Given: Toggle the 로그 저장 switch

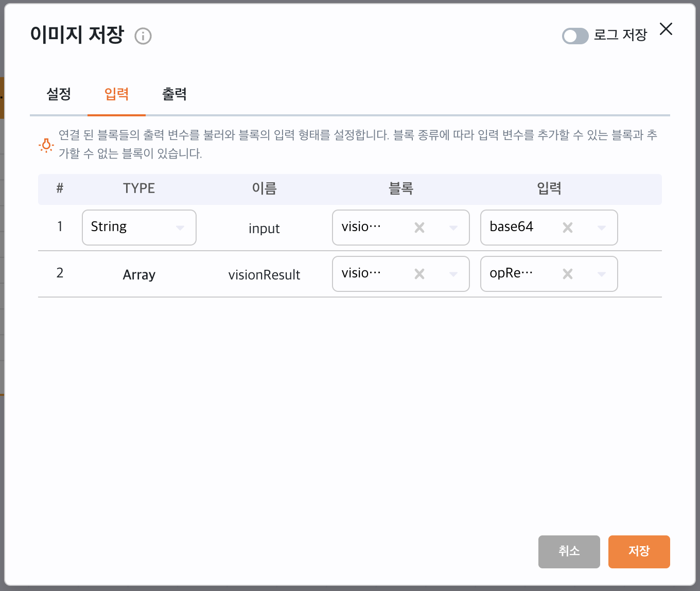Looking at the screenshot, I should (575, 36).
